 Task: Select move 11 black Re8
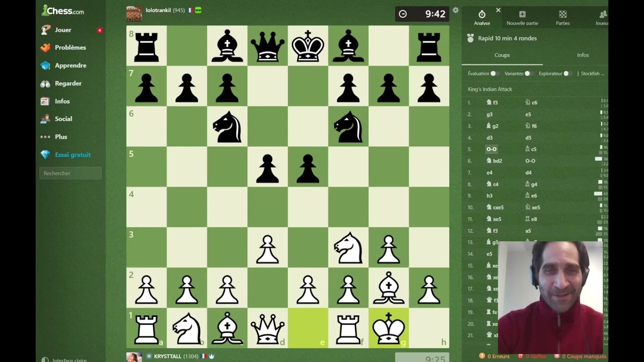click(531, 219)
